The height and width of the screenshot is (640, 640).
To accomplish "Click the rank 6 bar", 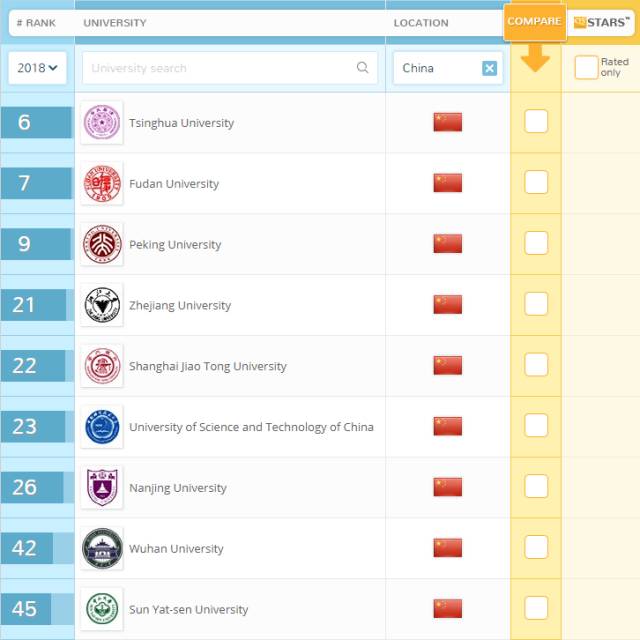I will click(x=36, y=122).
